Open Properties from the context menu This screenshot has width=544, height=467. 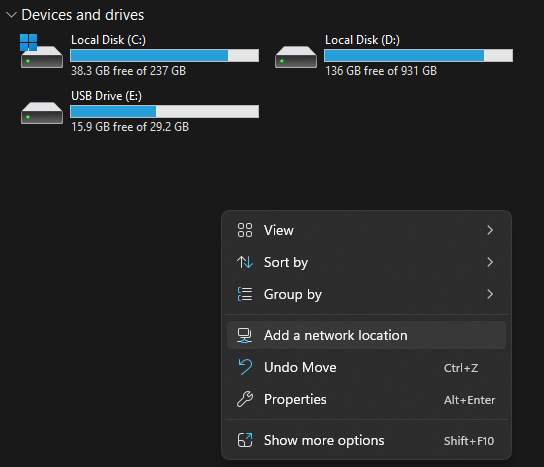click(x=366, y=399)
